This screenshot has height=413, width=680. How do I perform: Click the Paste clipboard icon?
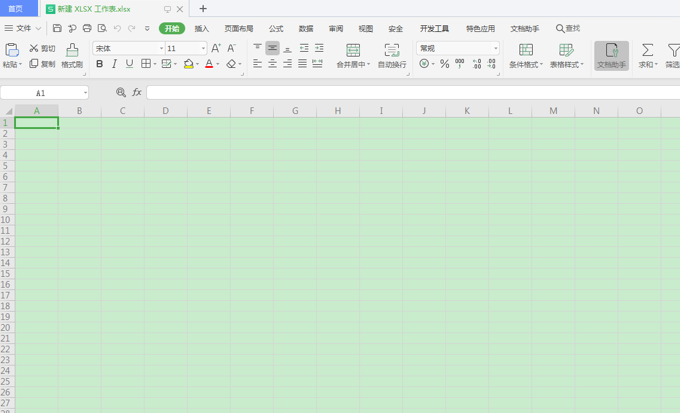[12, 50]
